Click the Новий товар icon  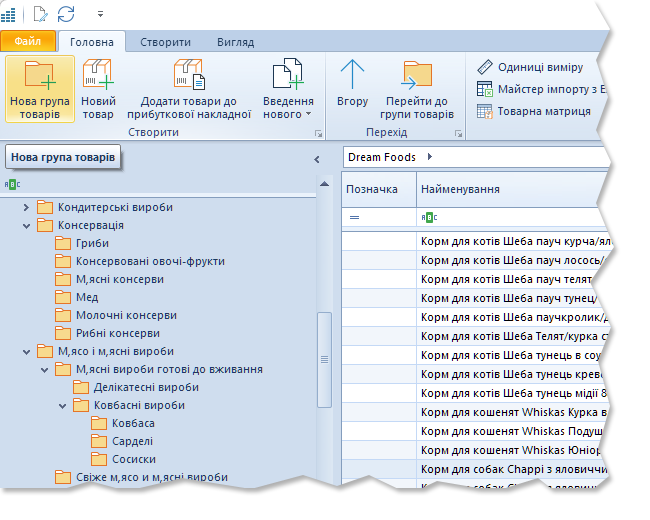98,78
